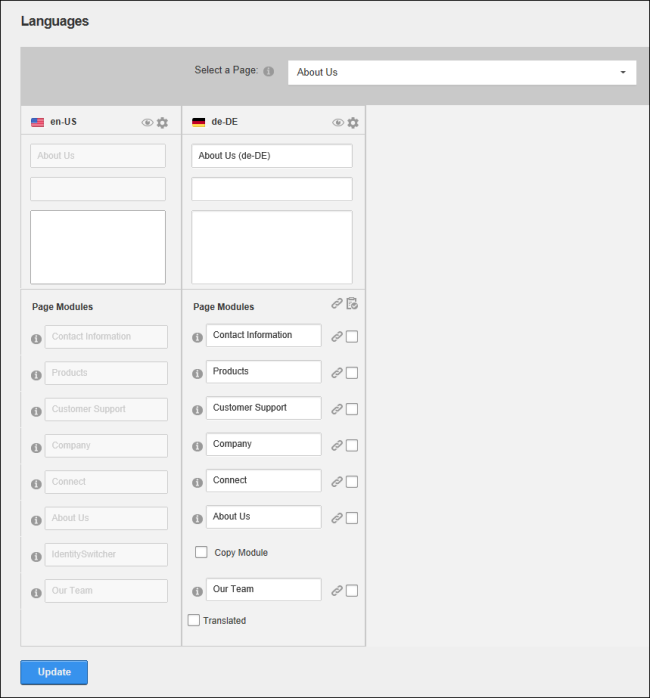This screenshot has height=698, width=650.
Task: Click the info icon beside en-US IdentitySwitcher
Action: (36, 556)
